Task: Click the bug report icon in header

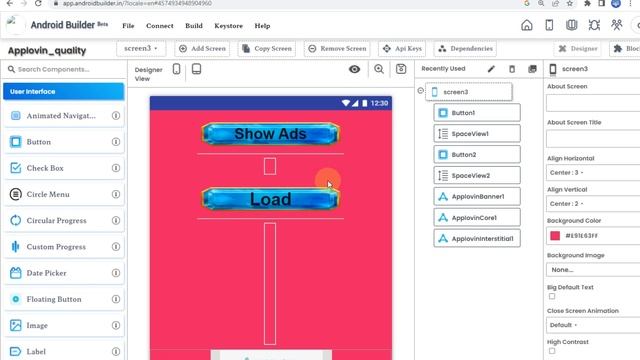Action: click(594, 25)
